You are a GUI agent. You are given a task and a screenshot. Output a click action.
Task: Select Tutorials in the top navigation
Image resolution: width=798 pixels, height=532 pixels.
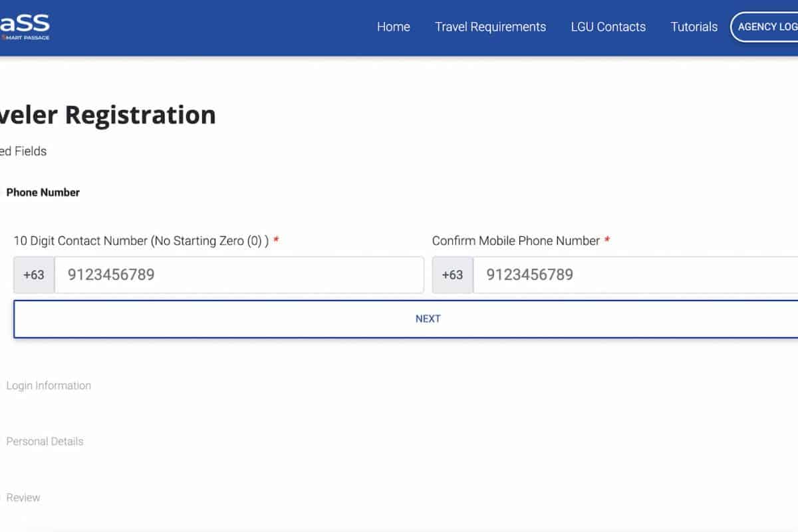click(x=694, y=27)
